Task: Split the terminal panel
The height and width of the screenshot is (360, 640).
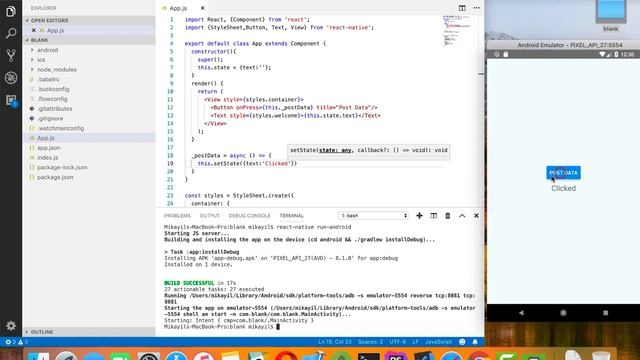Action: point(433,216)
